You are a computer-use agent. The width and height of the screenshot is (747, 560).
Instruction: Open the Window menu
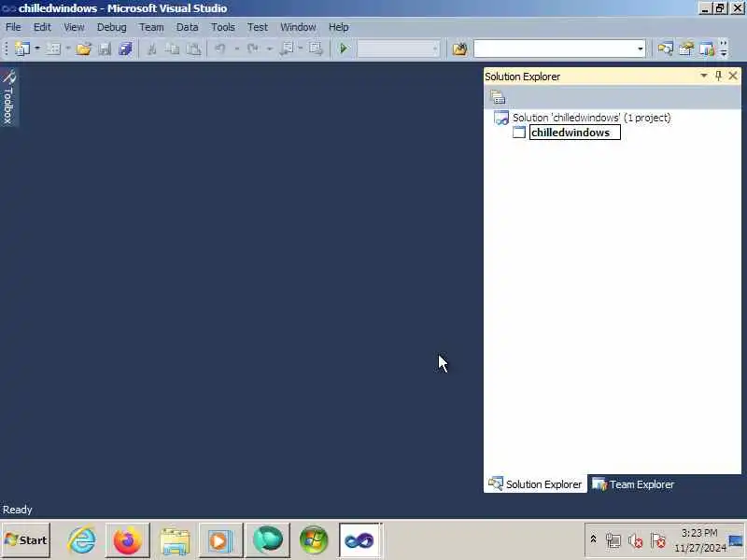[x=298, y=27]
